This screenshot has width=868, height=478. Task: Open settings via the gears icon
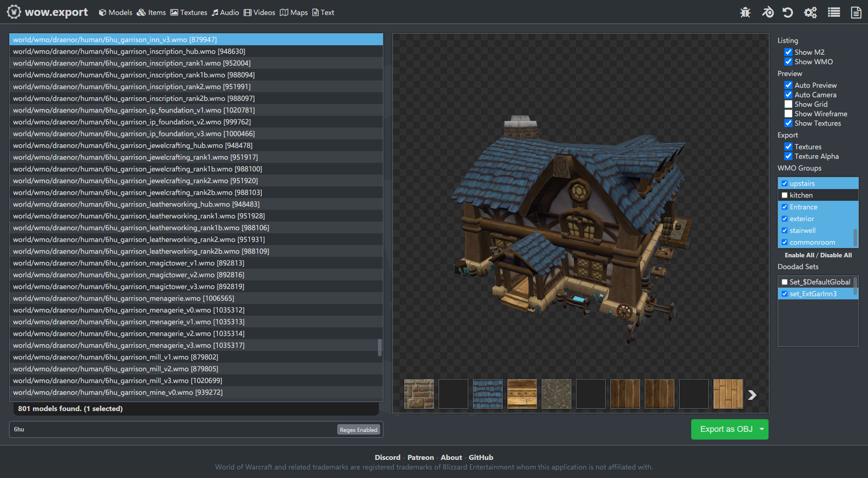810,12
